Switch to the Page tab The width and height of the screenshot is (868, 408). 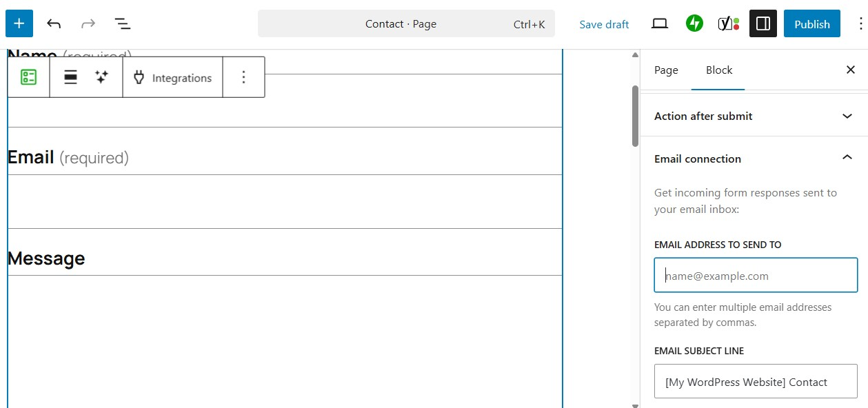tap(665, 70)
